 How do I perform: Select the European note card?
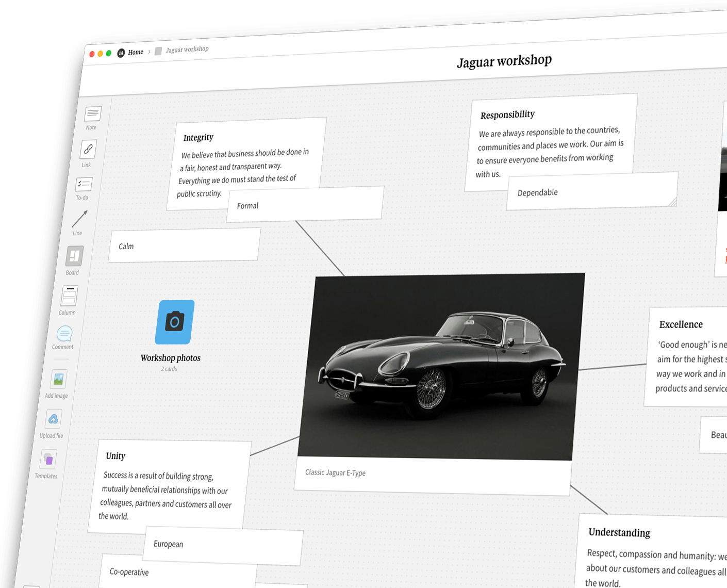(x=223, y=546)
